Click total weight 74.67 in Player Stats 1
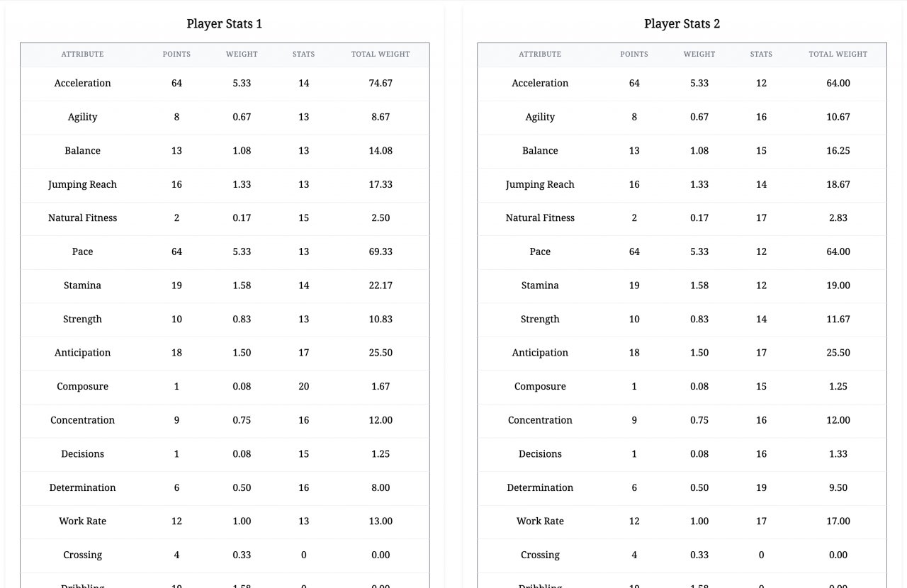 tap(381, 83)
